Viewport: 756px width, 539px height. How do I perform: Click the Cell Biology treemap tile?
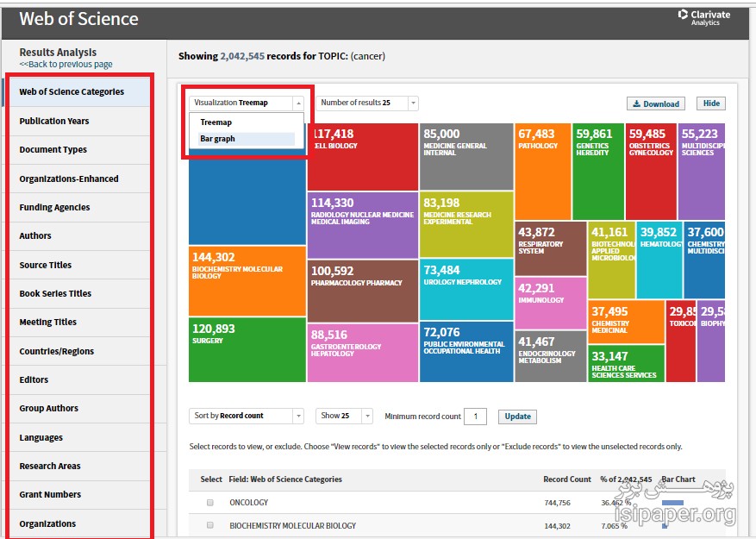click(363, 157)
